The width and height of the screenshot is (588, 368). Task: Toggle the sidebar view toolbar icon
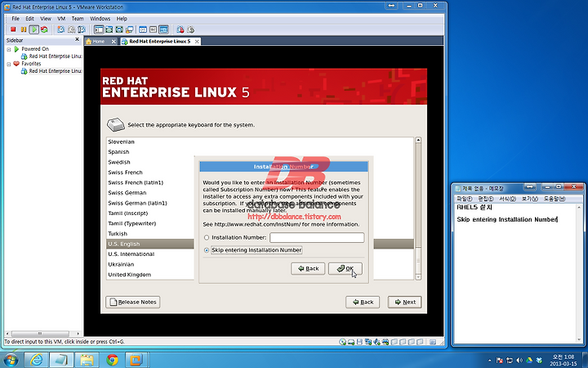coord(99,29)
